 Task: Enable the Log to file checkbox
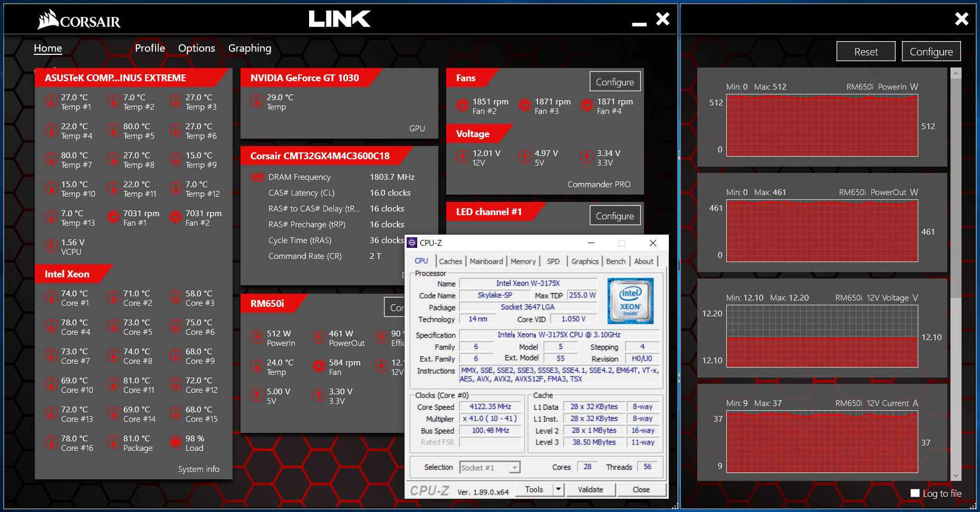pyautogui.click(x=915, y=493)
